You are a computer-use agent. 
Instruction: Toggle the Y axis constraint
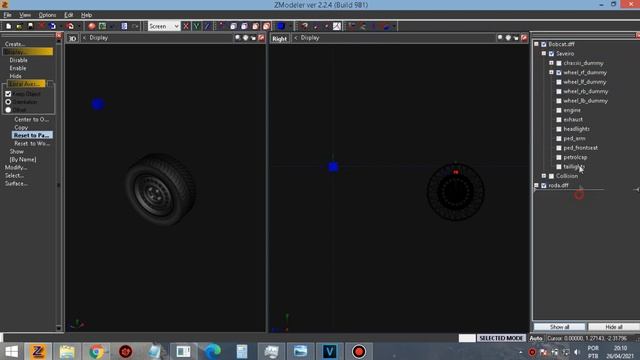coord(196,26)
